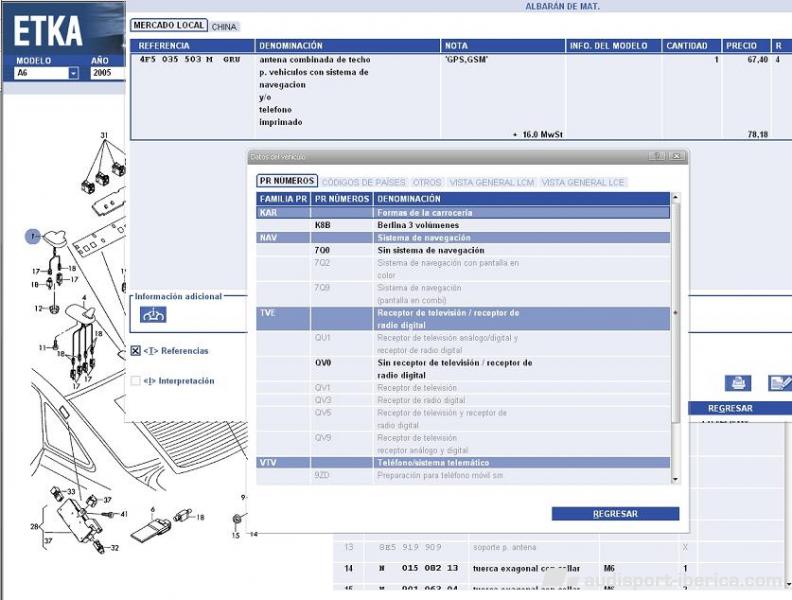Select the Referencia column header
This screenshot has width=792, height=600.
[x=192, y=45]
